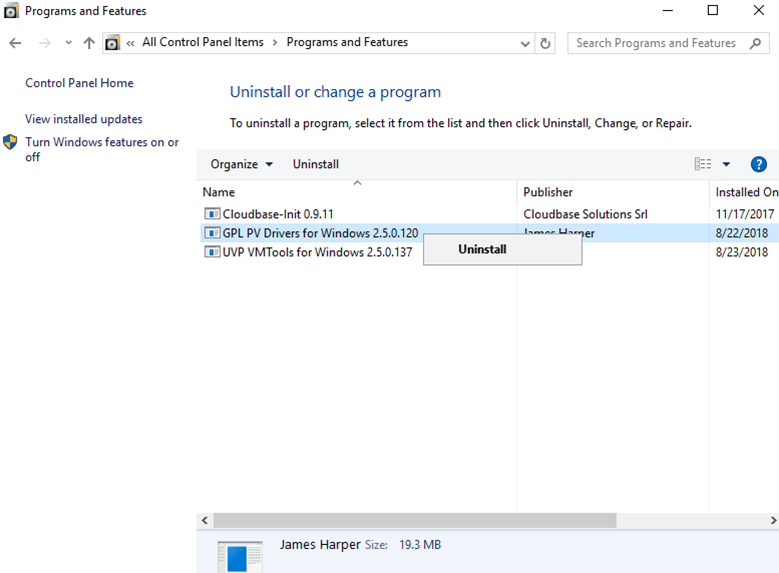Screen dimensions: 779x573
Task: Select UVP VMTools for Windows 2.5.0.137
Action: pos(317,252)
